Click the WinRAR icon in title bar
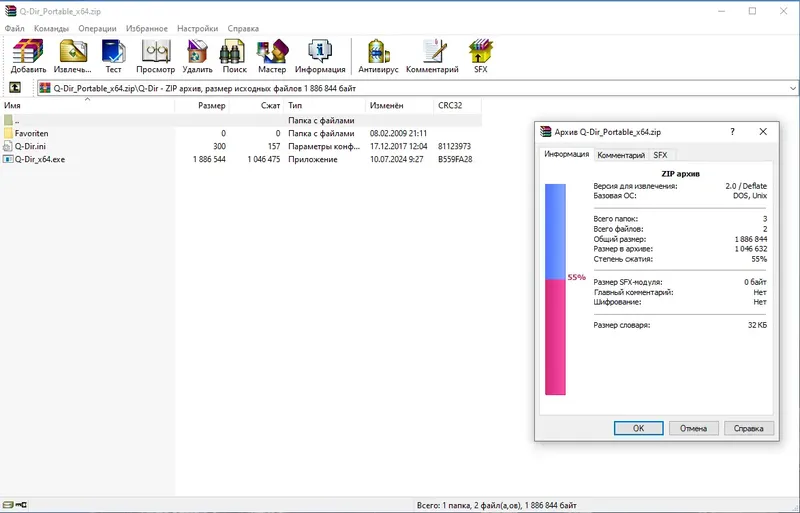The width and height of the screenshot is (800, 513). coord(10,11)
